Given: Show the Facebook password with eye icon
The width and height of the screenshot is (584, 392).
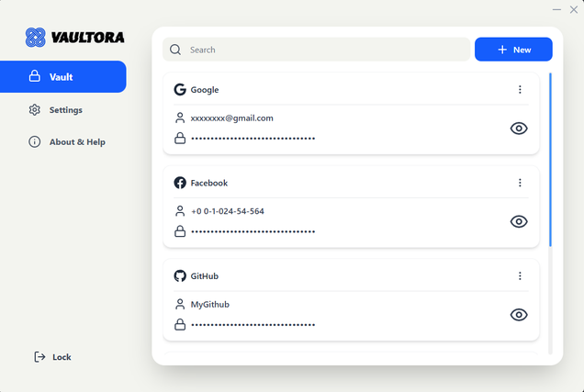Looking at the screenshot, I should click(519, 221).
